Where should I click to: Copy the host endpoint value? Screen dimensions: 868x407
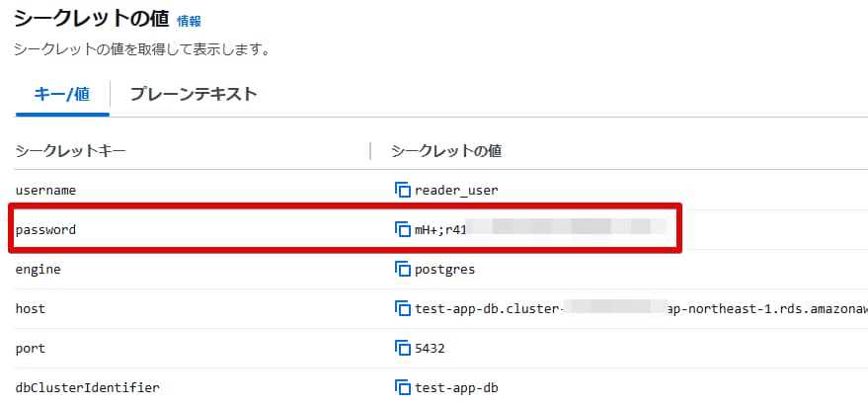pos(402,308)
